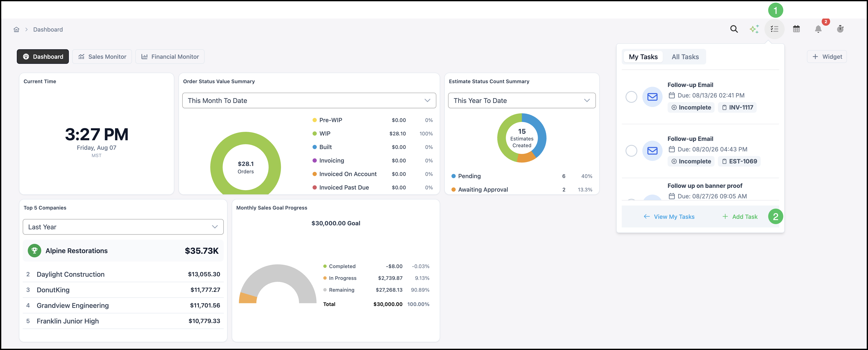Open the This Year To Date dropdown
The image size is (868, 350).
click(522, 100)
